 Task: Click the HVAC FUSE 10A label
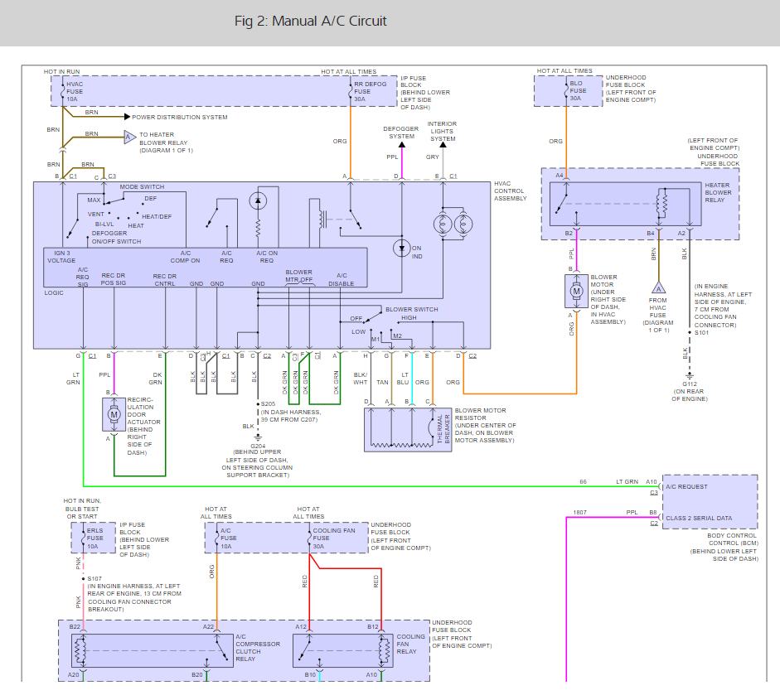75,91
